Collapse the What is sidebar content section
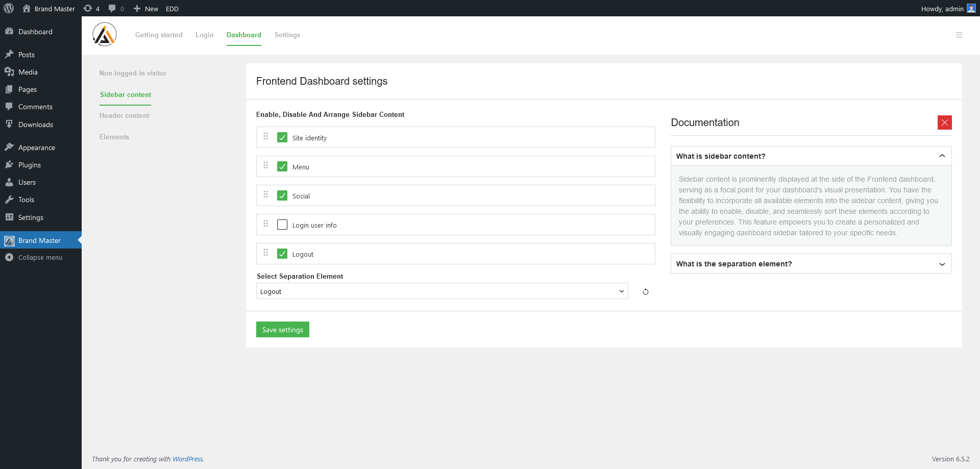Viewport: 980px width, 469px height. coord(942,156)
